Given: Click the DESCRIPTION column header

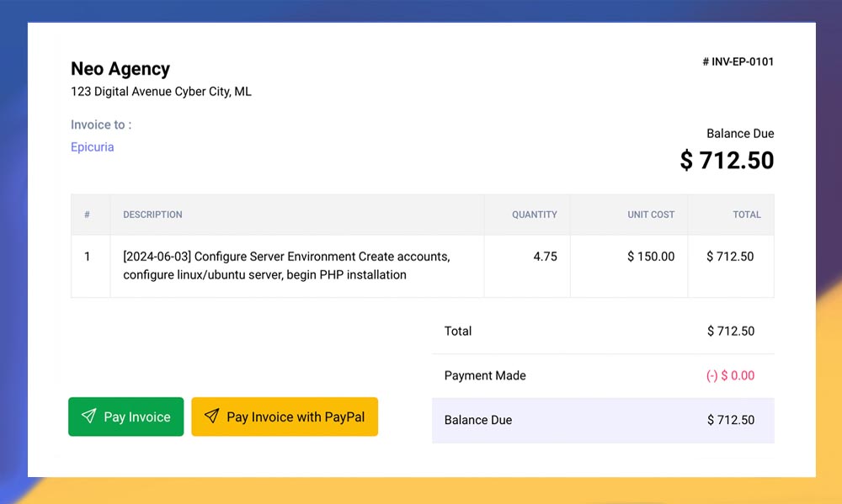Looking at the screenshot, I should 152,215.
